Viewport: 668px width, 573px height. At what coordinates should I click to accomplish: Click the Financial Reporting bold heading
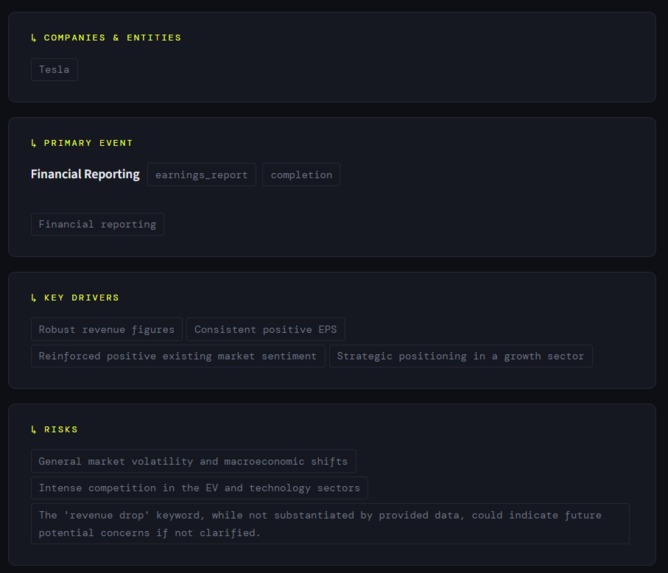pos(85,174)
